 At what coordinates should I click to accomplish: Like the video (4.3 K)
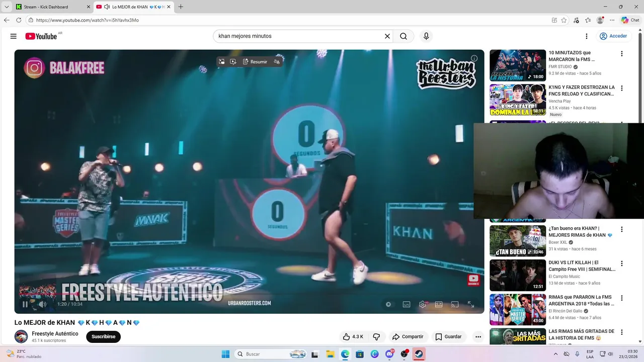pyautogui.click(x=353, y=337)
